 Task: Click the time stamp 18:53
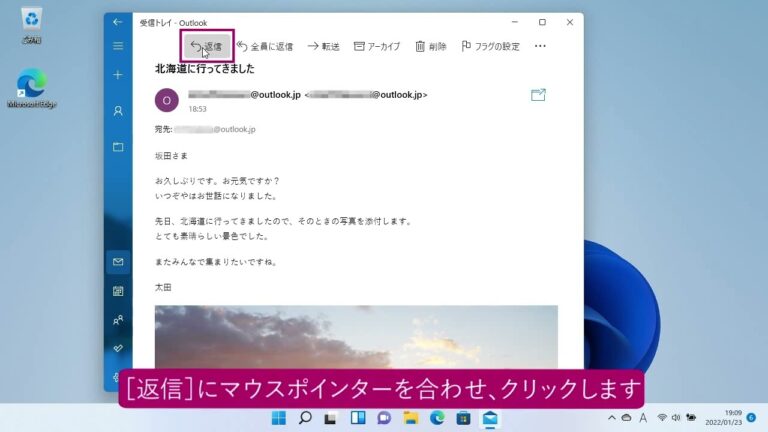coord(197,109)
